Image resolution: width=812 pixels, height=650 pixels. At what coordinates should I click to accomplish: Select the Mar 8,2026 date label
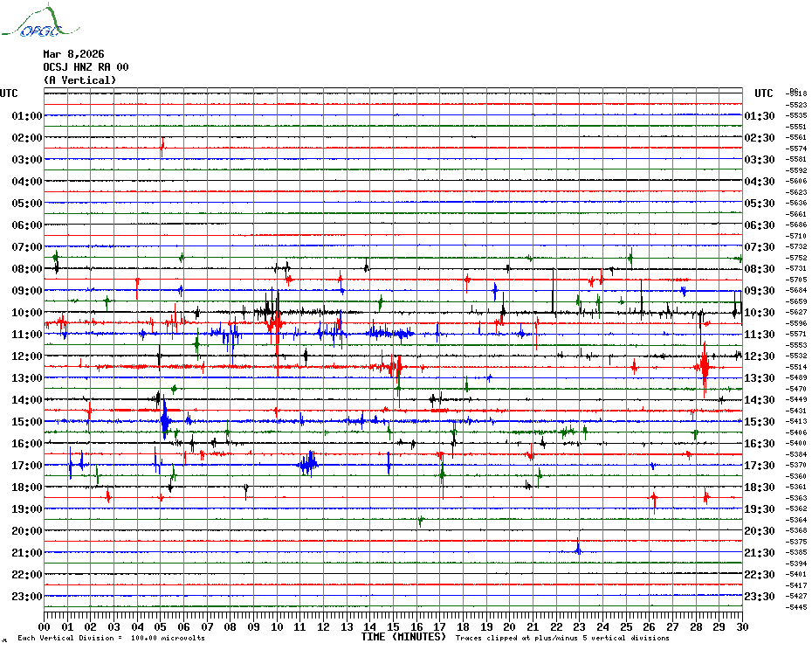pos(73,54)
